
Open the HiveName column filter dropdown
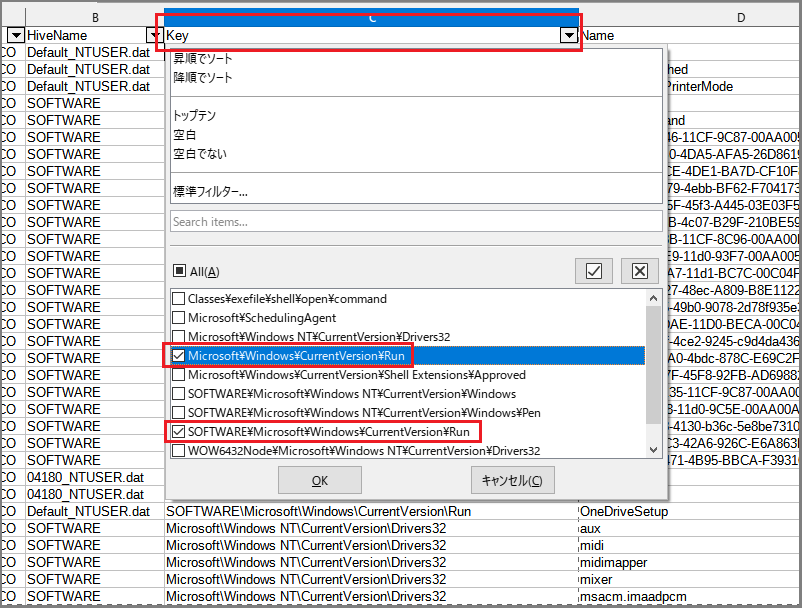pyautogui.click(x=154, y=35)
